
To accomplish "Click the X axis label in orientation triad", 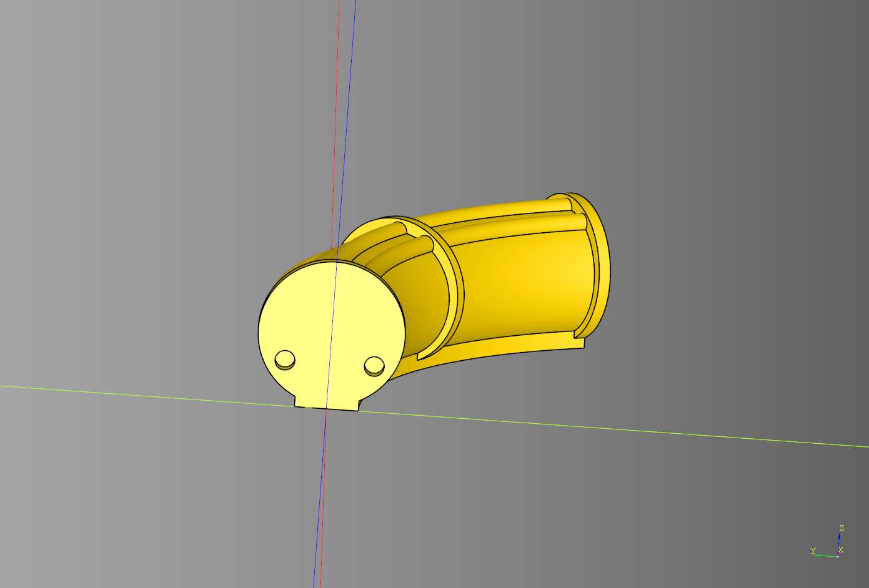I will (841, 550).
